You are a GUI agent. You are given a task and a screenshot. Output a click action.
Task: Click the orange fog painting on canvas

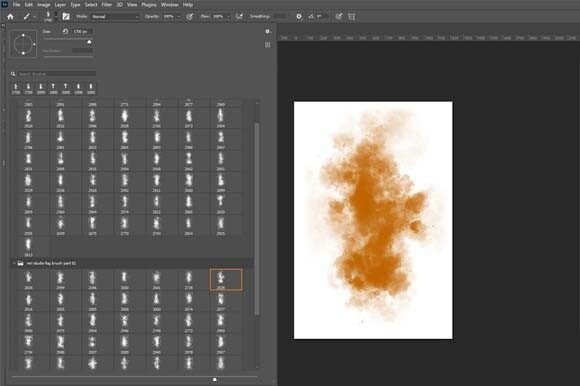[373, 216]
